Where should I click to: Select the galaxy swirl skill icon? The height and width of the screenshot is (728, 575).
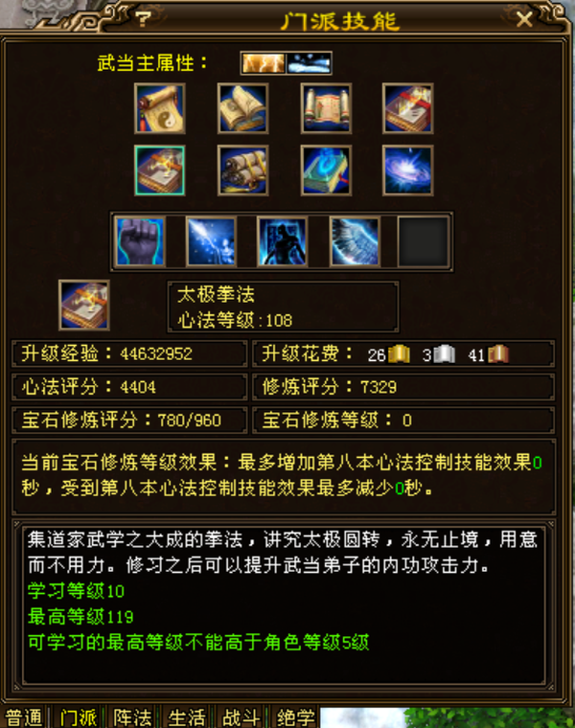[408, 170]
